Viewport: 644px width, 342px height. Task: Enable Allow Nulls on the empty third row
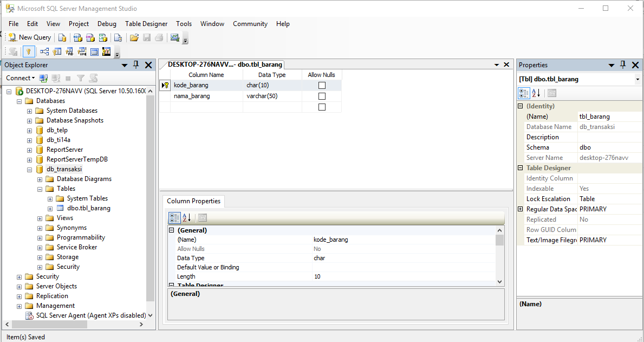pyautogui.click(x=322, y=107)
